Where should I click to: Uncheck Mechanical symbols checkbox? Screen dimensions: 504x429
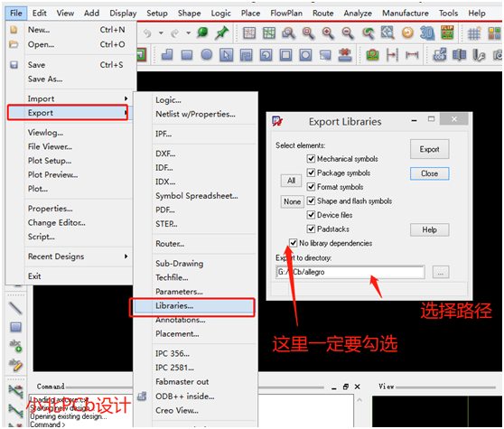click(x=311, y=158)
